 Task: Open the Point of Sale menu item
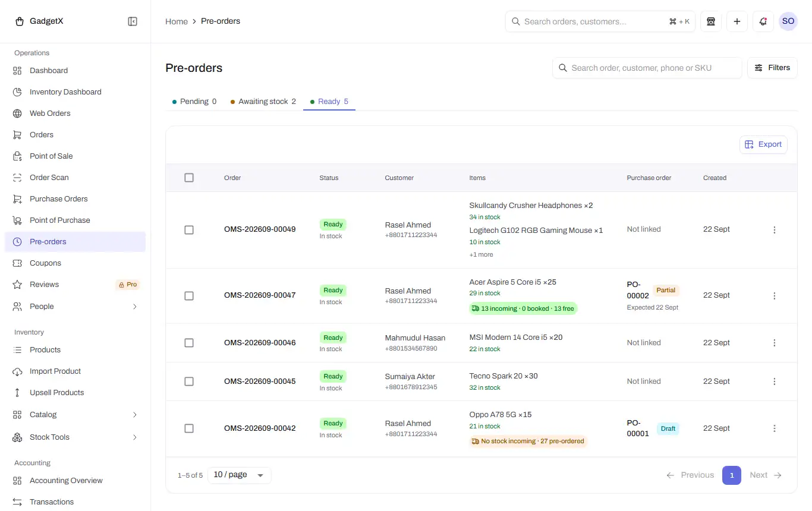[x=75, y=156]
